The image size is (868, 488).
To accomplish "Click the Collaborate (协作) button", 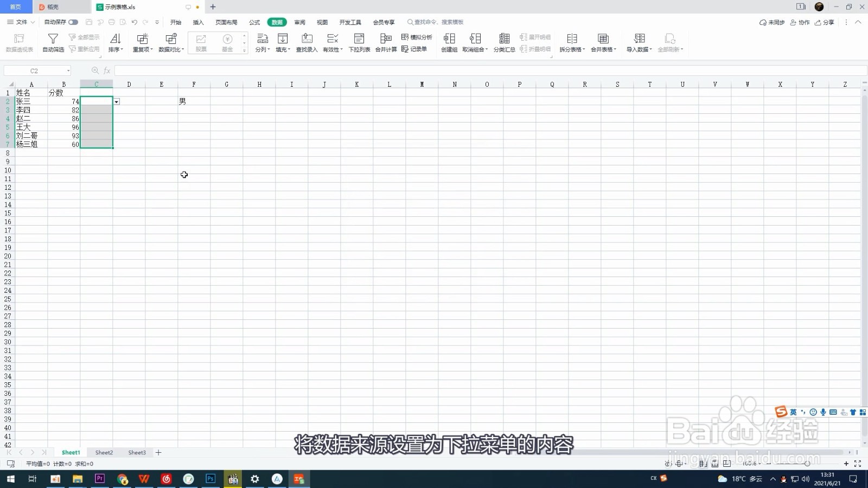I will click(800, 22).
